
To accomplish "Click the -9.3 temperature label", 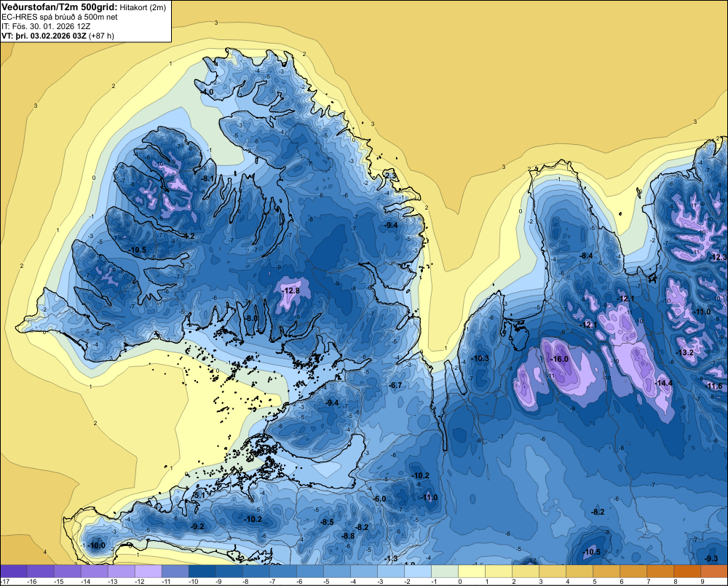I will (711, 558).
